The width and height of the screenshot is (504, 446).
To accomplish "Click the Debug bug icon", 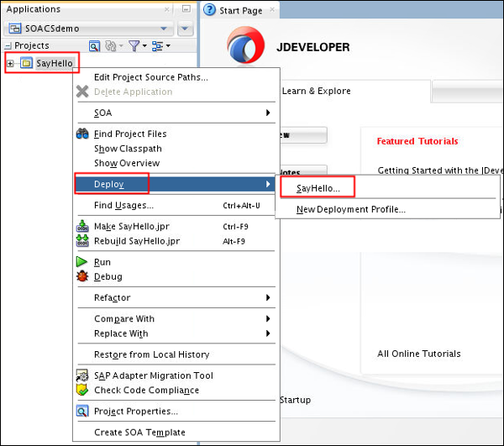I will [82, 276].
